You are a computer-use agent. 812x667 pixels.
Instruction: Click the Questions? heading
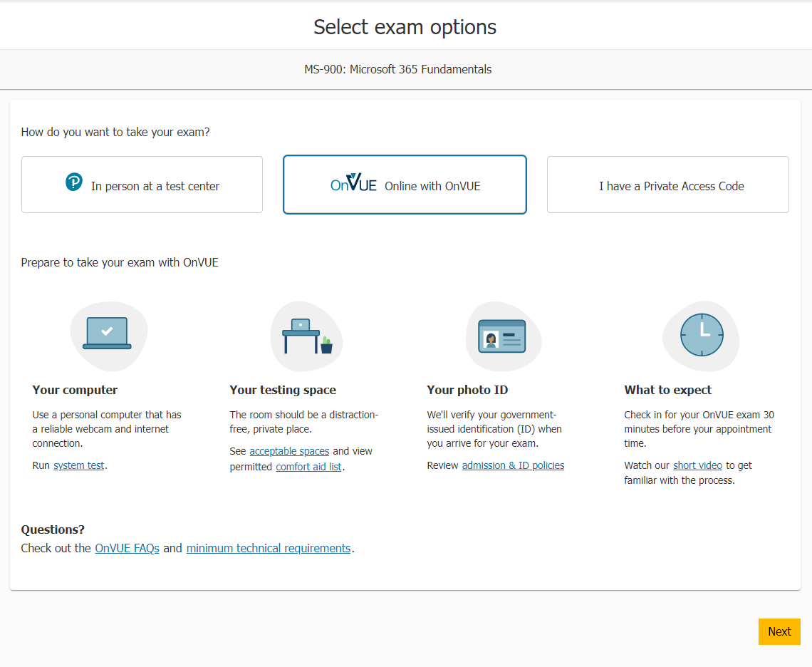53,529
